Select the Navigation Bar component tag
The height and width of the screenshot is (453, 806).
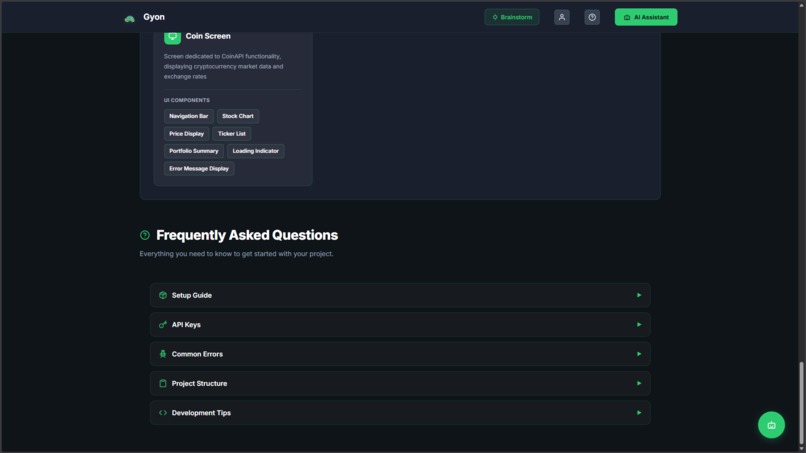189,116
